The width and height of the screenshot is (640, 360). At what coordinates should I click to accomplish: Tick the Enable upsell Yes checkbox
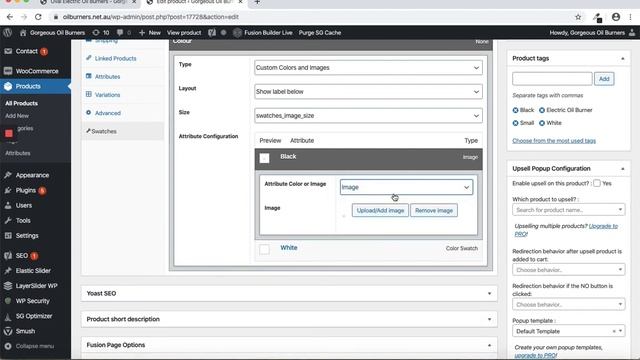point(597,183)
